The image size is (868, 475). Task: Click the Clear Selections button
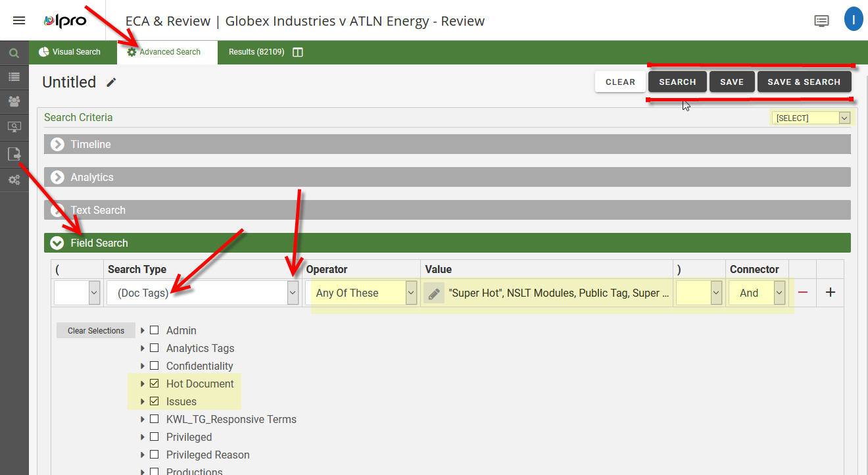click(x=96, y=331)
